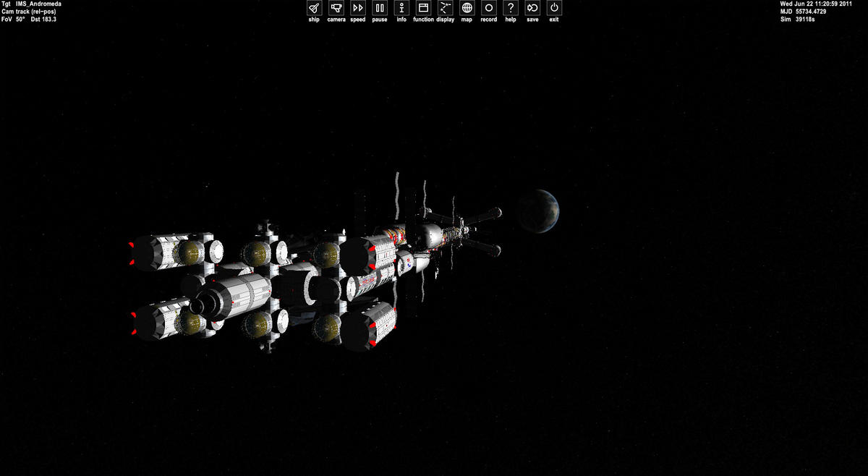The width and height of the screenshot is (868, 476).
Task: Open the map globe icon
Action: (467, 8)
